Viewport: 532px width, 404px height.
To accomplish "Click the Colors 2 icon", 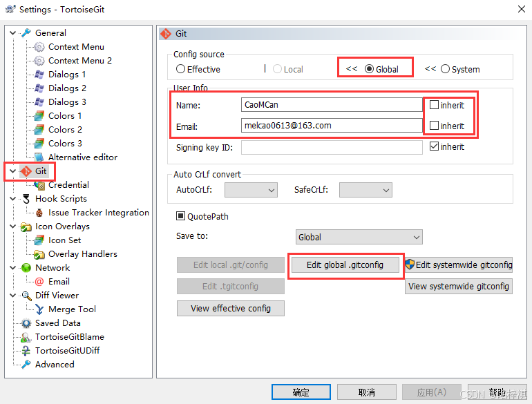I will (x=39, y=130).
